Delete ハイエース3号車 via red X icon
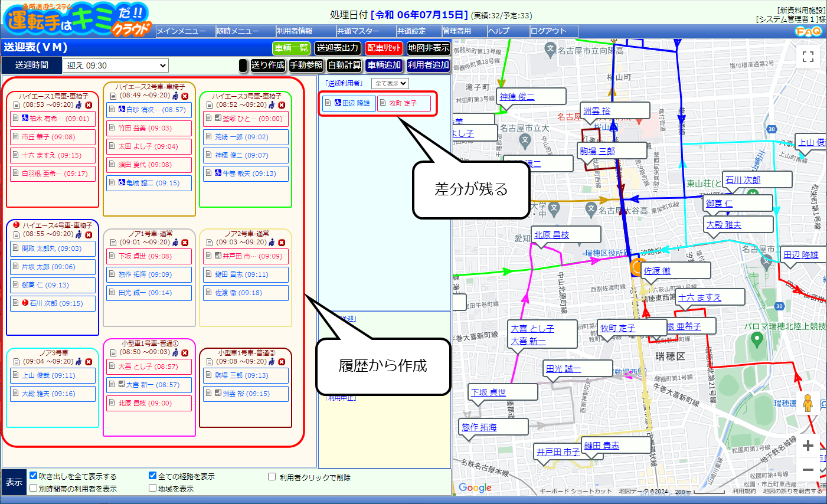Screen dimensions: 827x504 [x=282, y=105]
